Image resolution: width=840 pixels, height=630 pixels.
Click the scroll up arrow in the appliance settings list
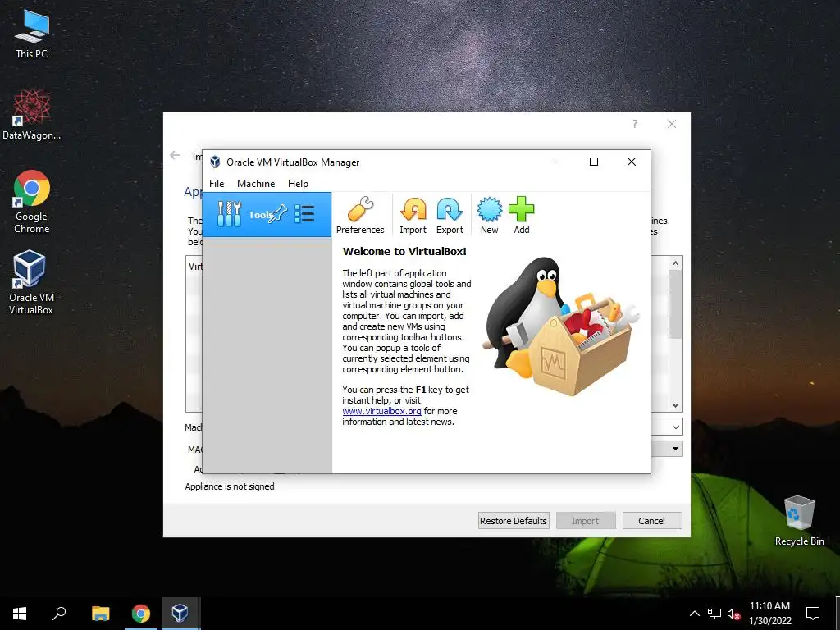pos(676,263)
